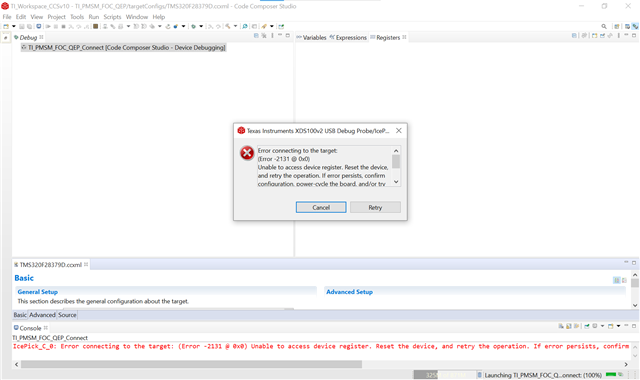Switch to the Source page tab
640x380 pixels.
[x=67, y=315]
